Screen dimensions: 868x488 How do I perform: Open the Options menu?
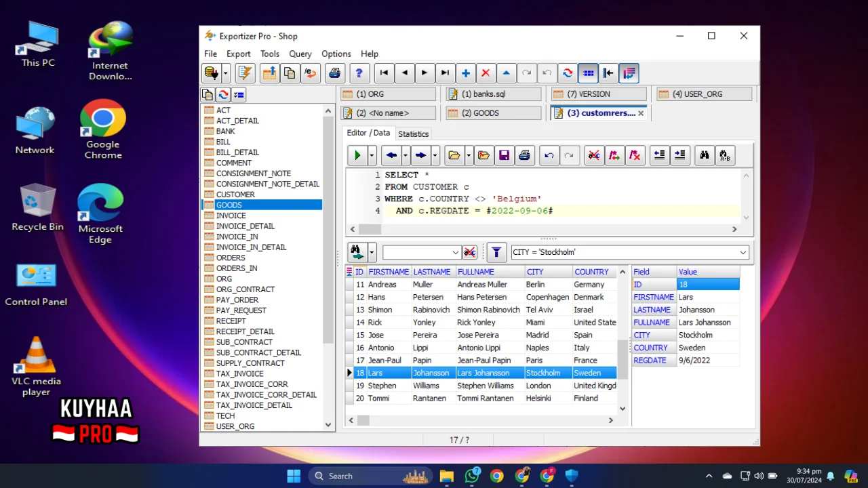[x=336, y=54]
